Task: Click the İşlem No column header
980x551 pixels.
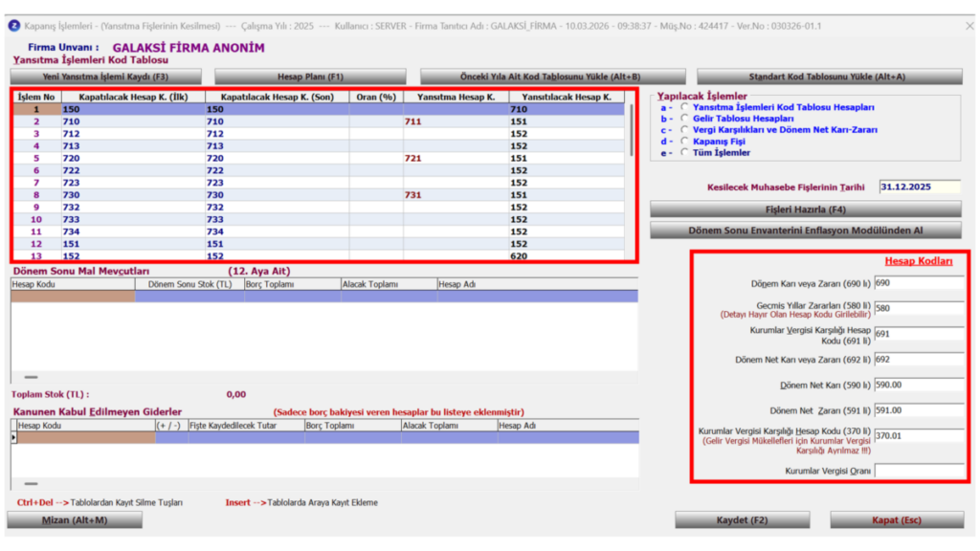Action: 36,97
